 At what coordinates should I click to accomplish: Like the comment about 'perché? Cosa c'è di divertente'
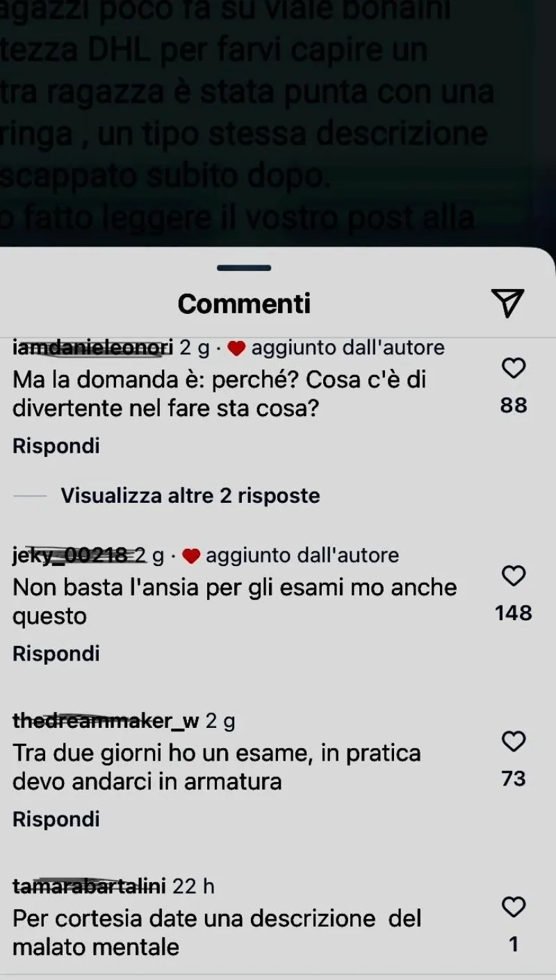(514, 368)
